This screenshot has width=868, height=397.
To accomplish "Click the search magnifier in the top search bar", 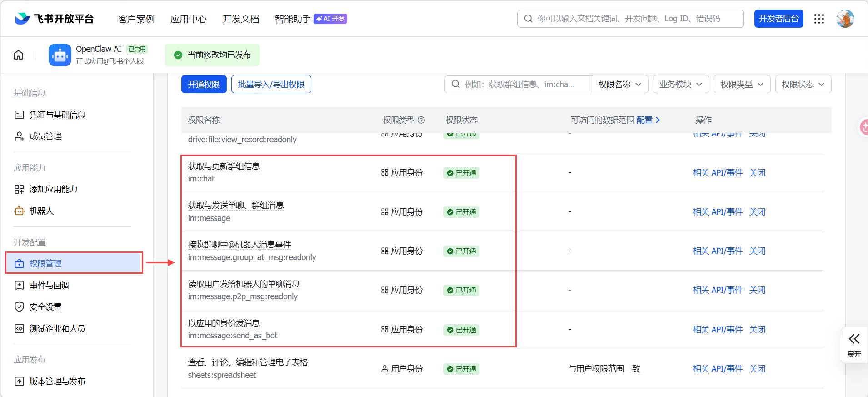I will [528, 19].
